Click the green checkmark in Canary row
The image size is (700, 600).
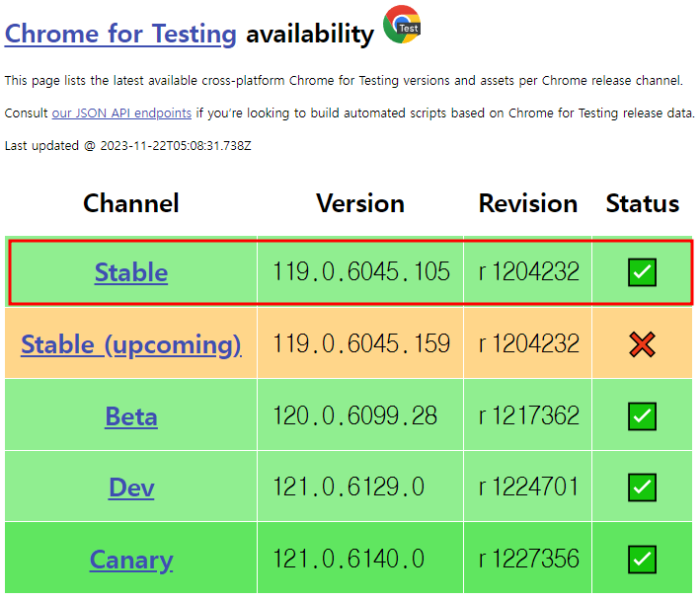(x=642, y=560)
